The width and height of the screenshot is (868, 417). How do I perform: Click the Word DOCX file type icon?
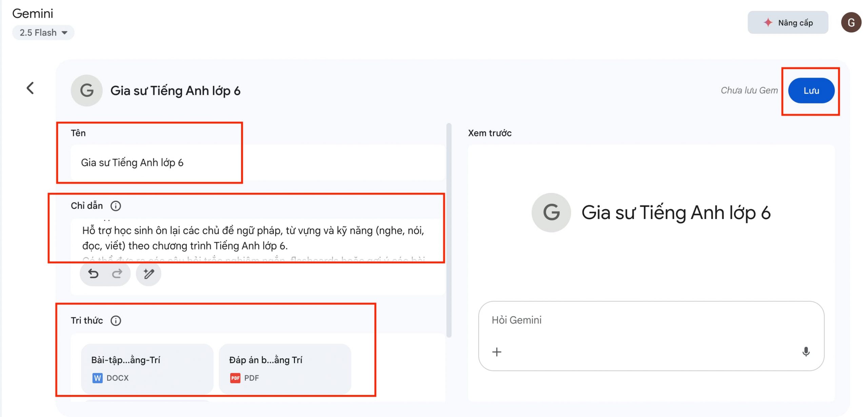pyautogui.click(x=97, y=378)
